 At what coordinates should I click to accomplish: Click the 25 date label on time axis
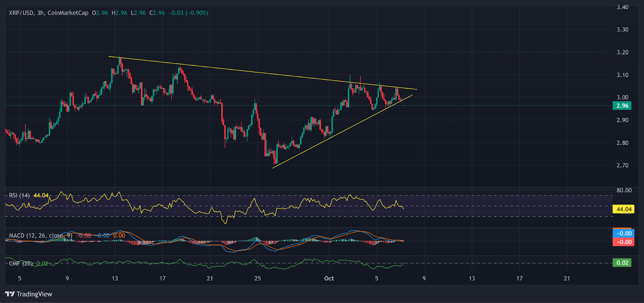(x=258, y=278)
